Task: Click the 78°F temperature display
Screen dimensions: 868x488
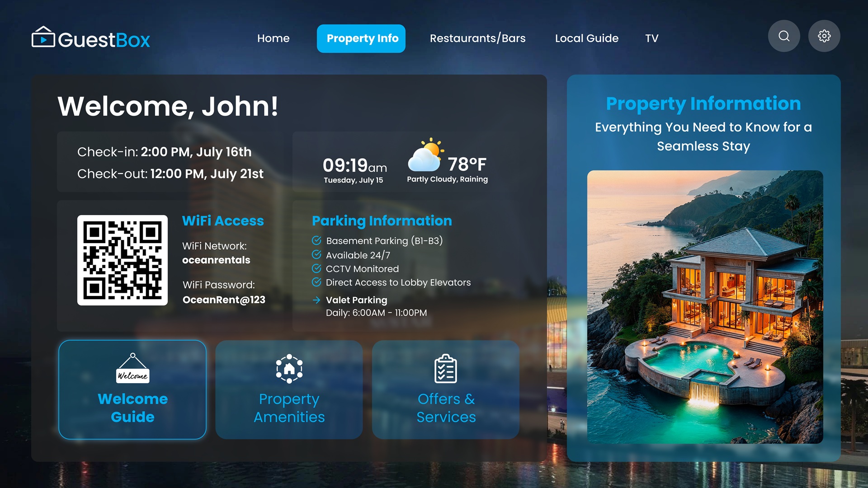Action: 466,164
